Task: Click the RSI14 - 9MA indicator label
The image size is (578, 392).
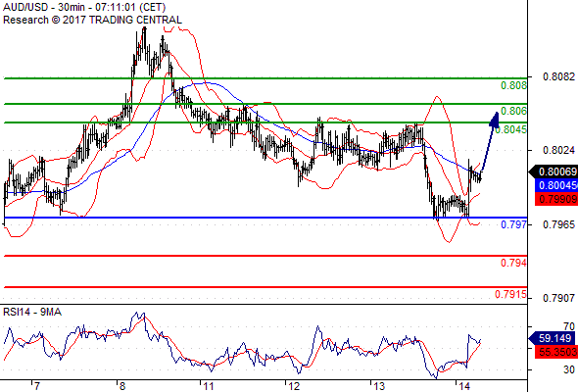Action: (32, 313)
